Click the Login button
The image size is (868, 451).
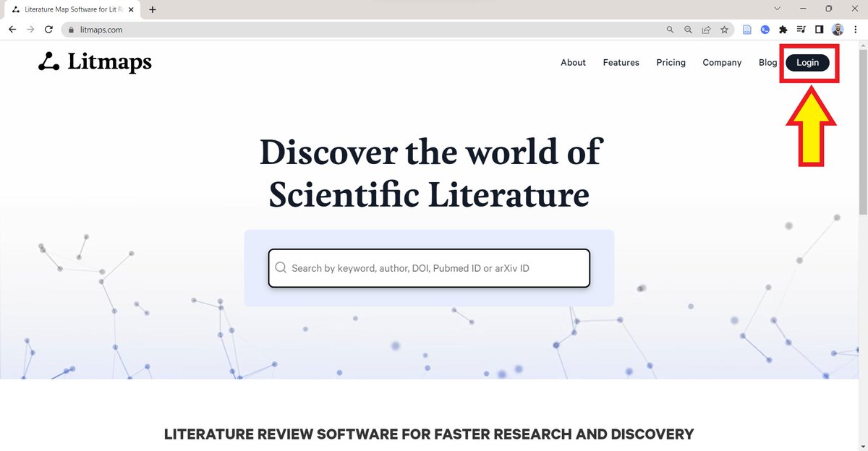(807, 63)
